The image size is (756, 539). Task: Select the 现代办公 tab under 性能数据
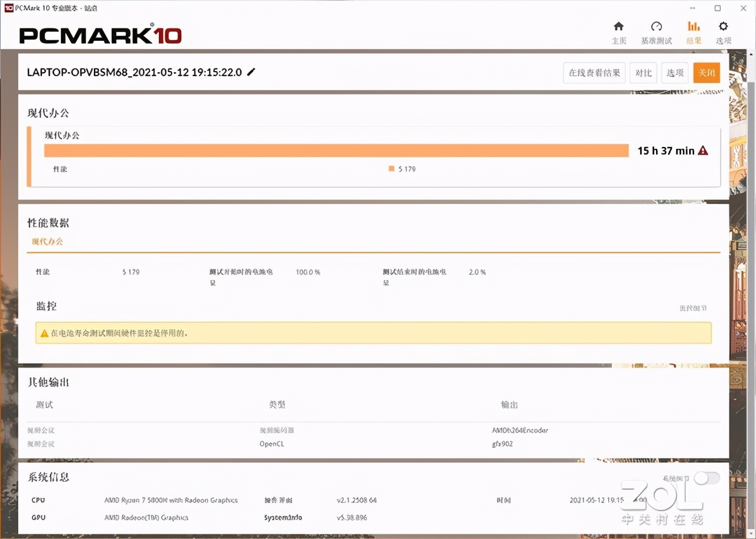click(x=47, y=242)
